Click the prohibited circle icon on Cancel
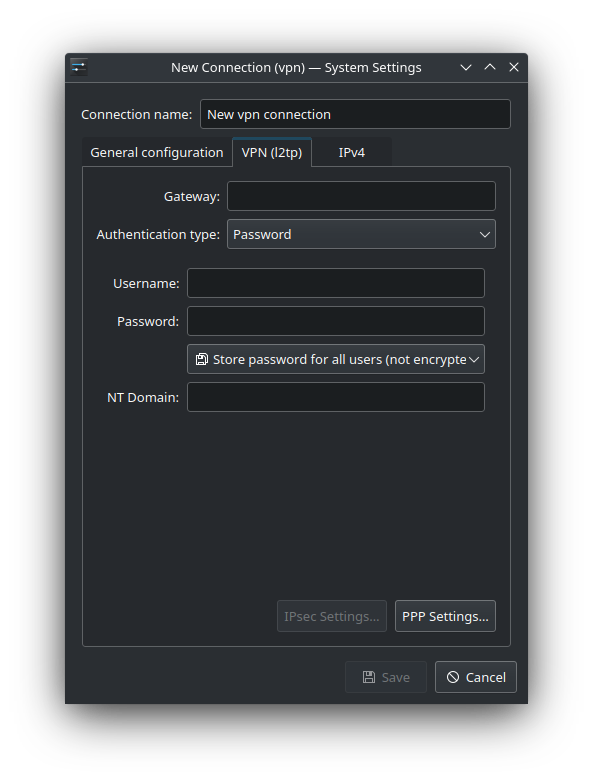The height and width of the screenshot is (781, 593). [x=453, y=677]
